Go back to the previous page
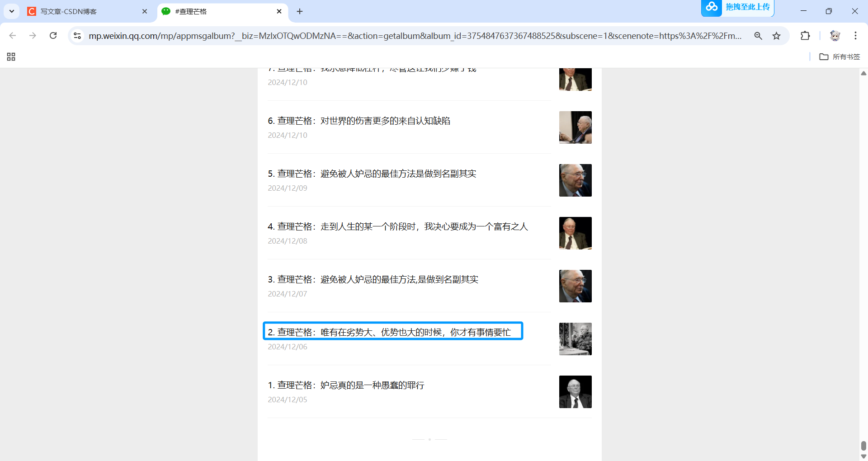Screen dimensions: 868x461 13,36
